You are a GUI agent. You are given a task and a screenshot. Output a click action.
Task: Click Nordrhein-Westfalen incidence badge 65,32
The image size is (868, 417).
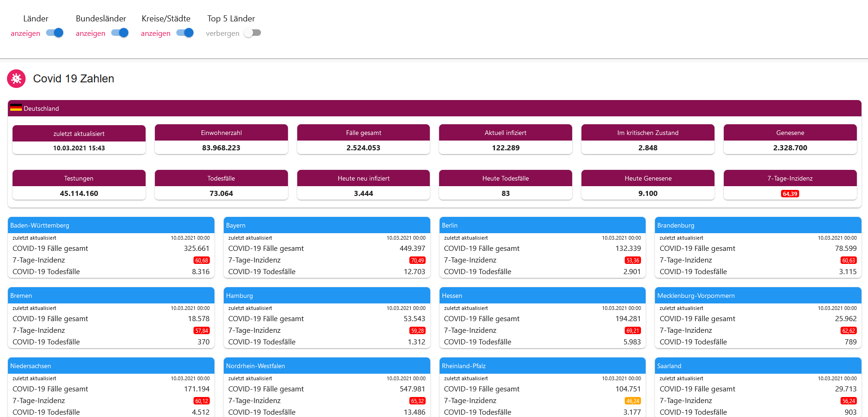[417, 401]
